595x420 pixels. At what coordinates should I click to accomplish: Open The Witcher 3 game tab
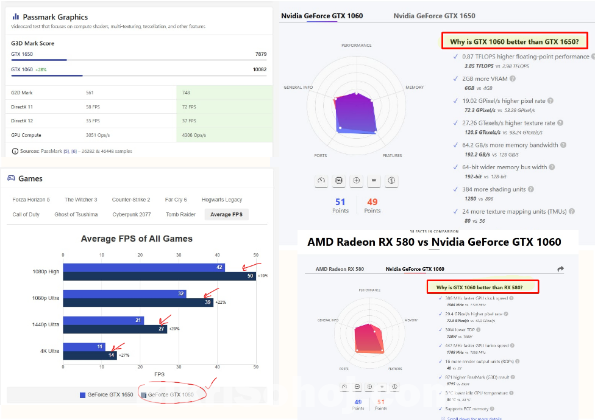pos(81,200)
